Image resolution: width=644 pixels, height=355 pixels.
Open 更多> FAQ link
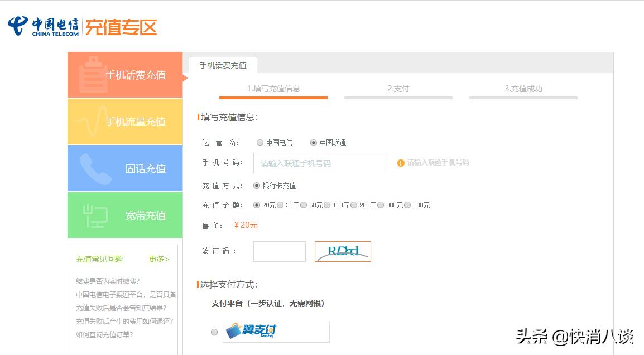tap(158, 259)
